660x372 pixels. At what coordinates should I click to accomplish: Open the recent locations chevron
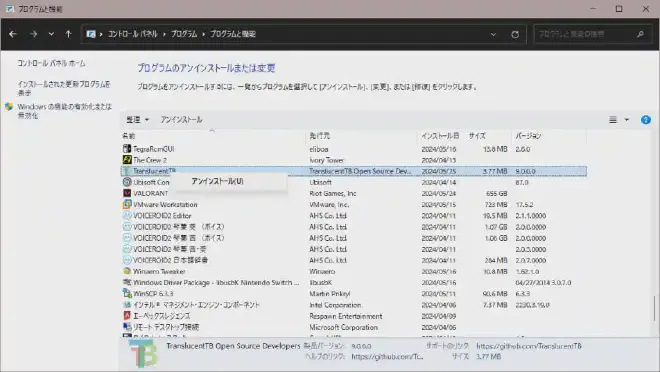pyautogui.click(x=51, y=34)
